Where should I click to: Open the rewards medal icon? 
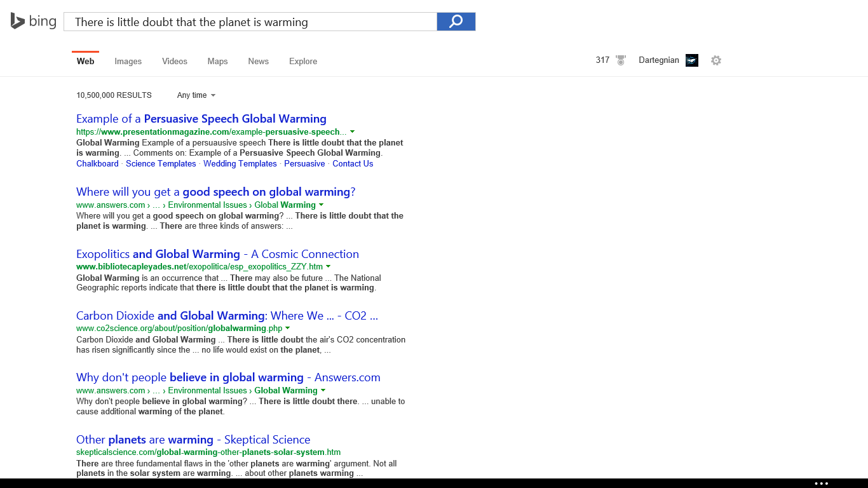pos(621,60)
